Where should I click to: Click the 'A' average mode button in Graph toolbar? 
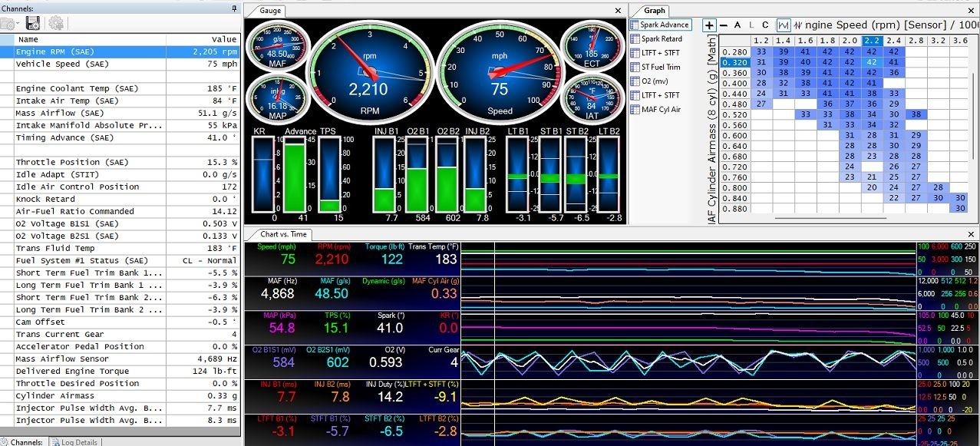coord(737,25)
